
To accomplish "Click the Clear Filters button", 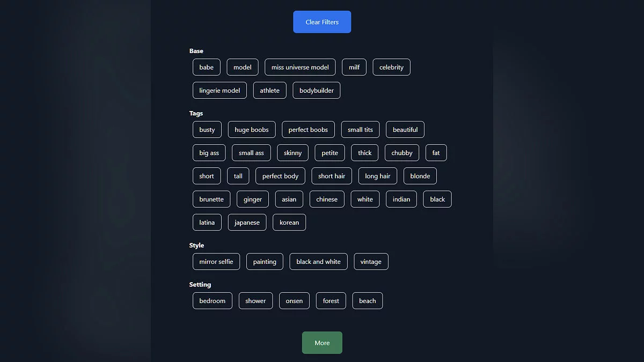I will coord(322,22).
